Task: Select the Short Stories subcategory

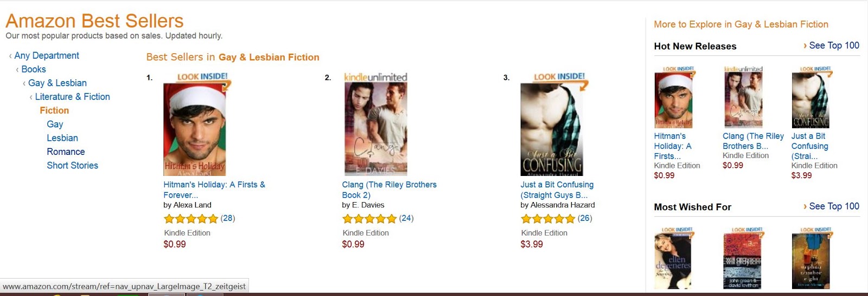Action: (x=72, y=166)
